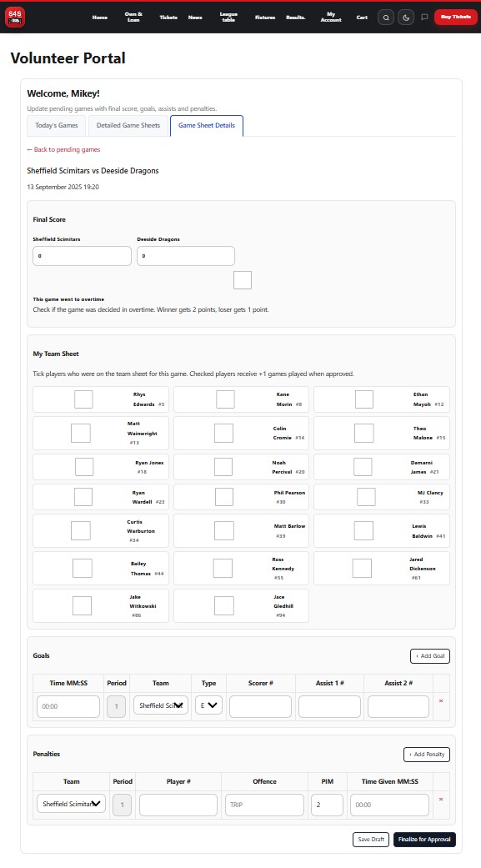Switch to Detailed Game Sheets tab
Screen dimensions: 481x868
128,126
